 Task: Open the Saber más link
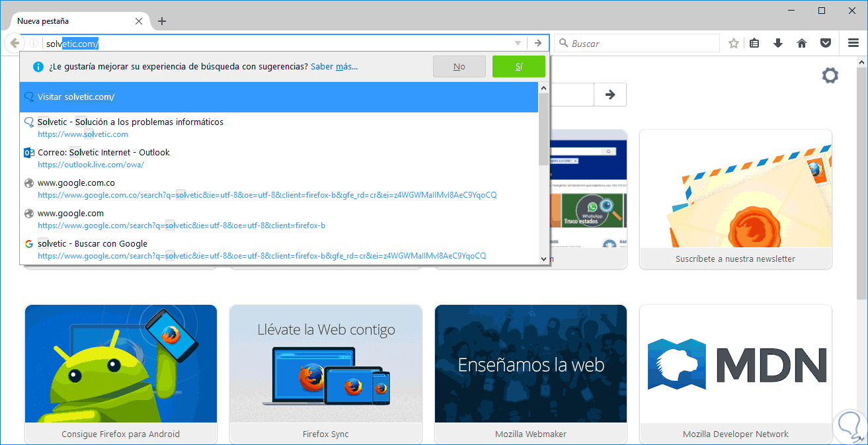[x=334, y=67]
